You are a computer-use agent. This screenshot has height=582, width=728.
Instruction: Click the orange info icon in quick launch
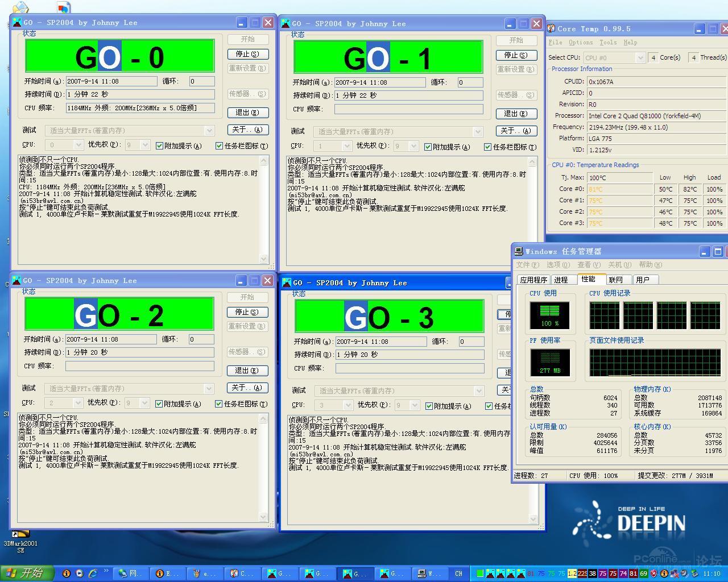[x=67, y=573]
